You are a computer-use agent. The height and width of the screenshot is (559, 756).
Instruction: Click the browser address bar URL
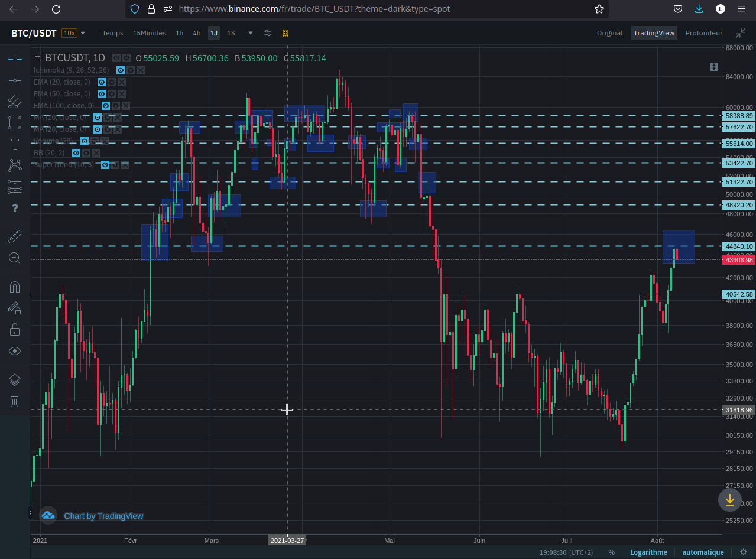click(x=314, y=9)
